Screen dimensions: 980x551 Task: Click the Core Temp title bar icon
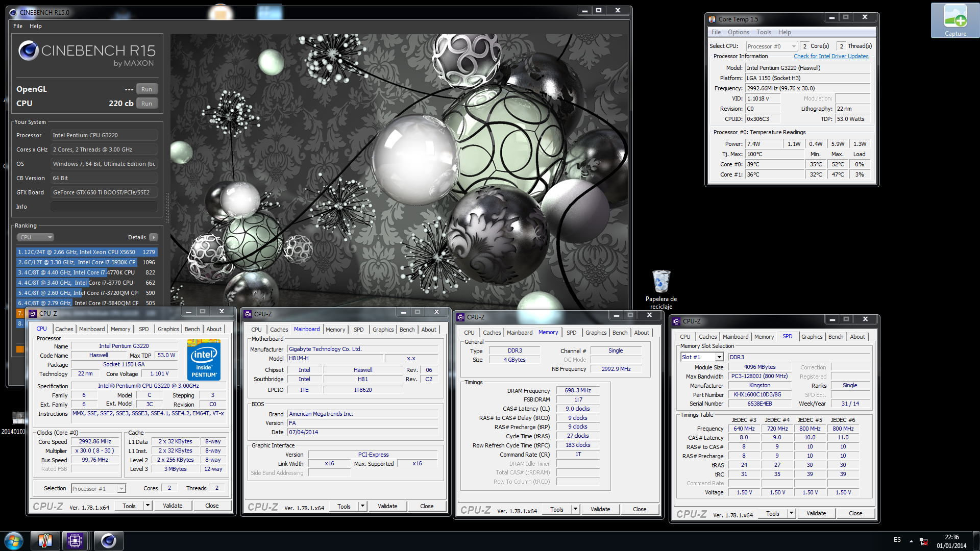[712, 19]
